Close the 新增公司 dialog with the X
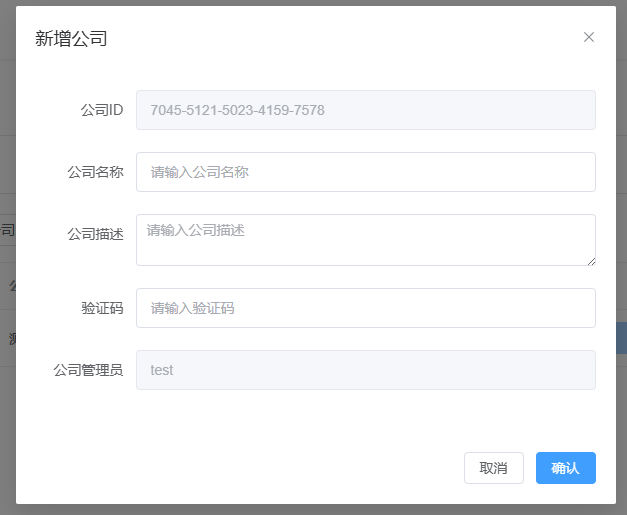The width and height of the screenshot is (627, 515). point(589,38)
